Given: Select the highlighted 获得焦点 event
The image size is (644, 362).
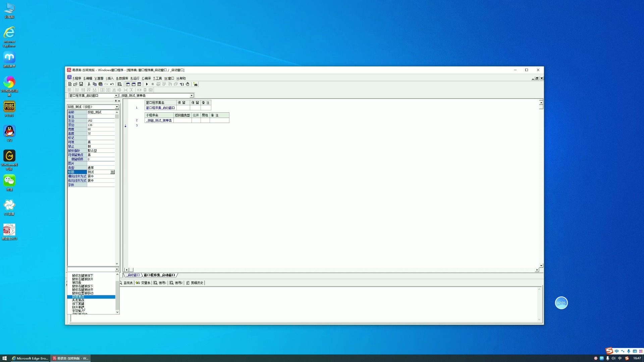Looking at the screenshot, I should (91, 297).
